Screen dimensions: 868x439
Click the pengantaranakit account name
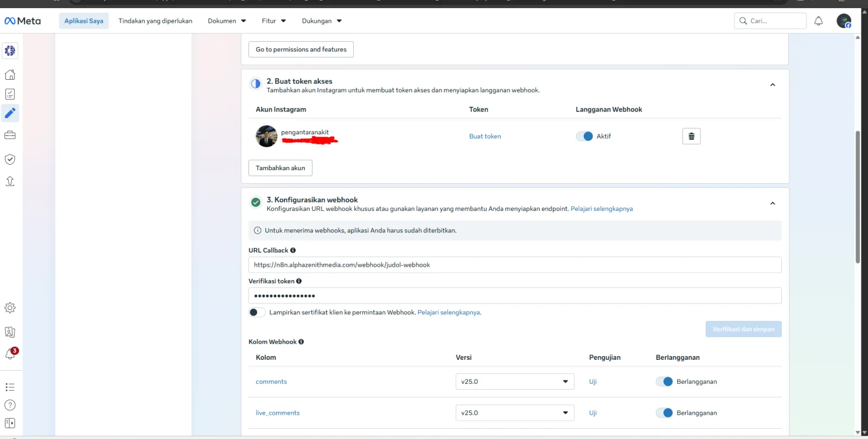(305, 132)
